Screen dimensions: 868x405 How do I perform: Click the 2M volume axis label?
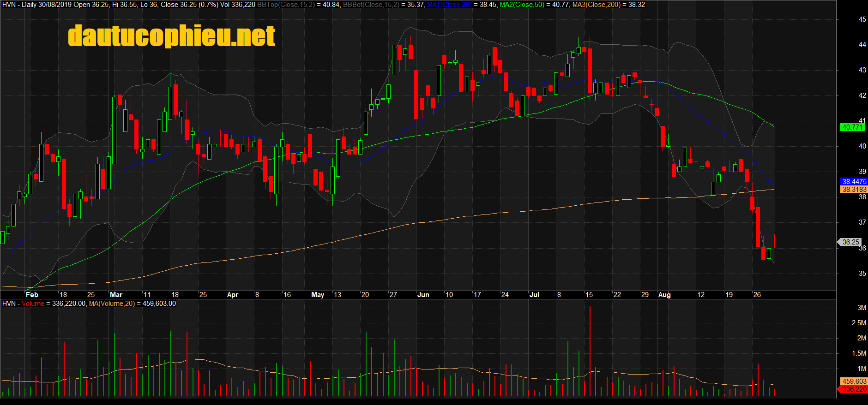click(x=862, y=338)
